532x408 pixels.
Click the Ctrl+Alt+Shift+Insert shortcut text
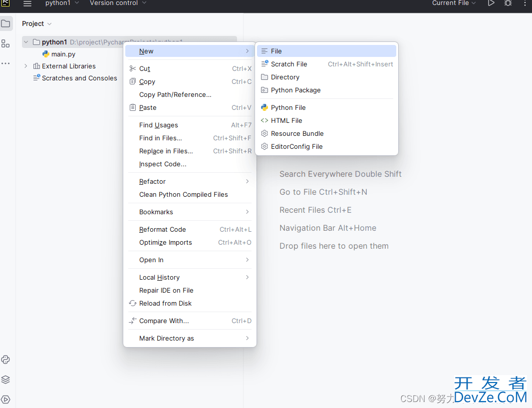click(x=360, y=64)
